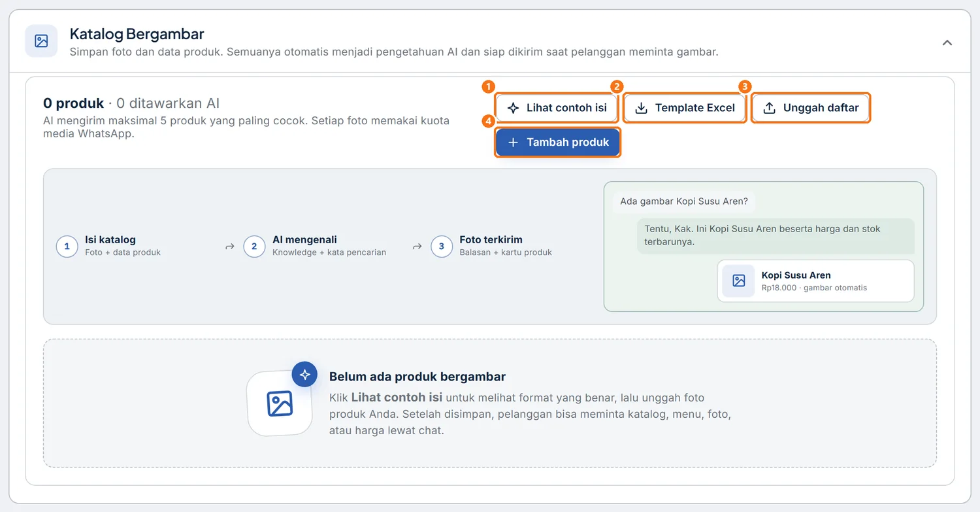980x512 pixels.
Task: Click the '0 ditawarkan AI' text
Action: (x=168, y=103)
